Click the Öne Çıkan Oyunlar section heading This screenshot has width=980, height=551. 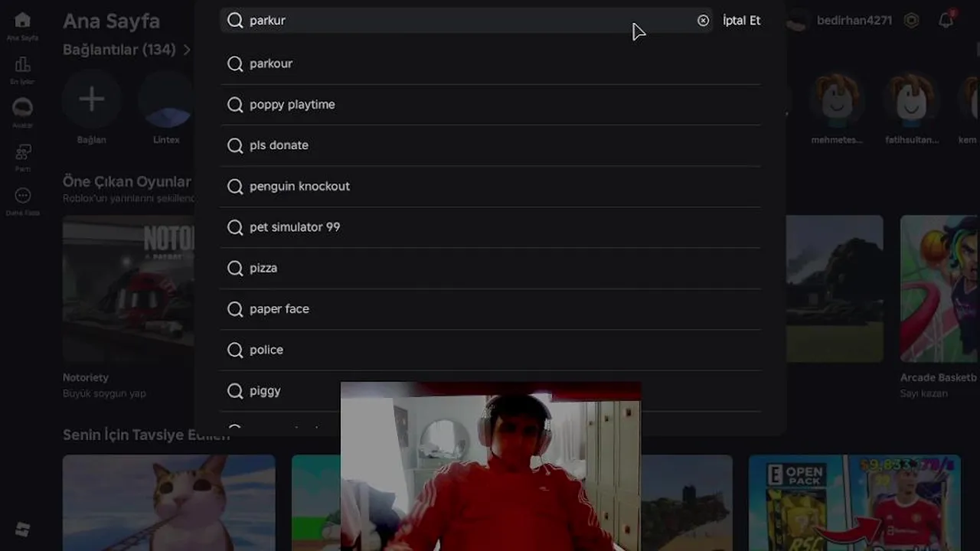click(x=127, y=181)
